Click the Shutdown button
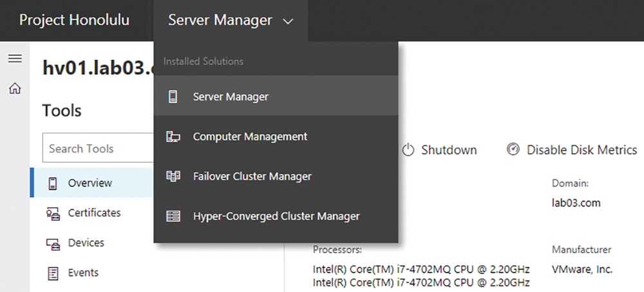This screenshot has height=292, width=644. click(439, 150)
